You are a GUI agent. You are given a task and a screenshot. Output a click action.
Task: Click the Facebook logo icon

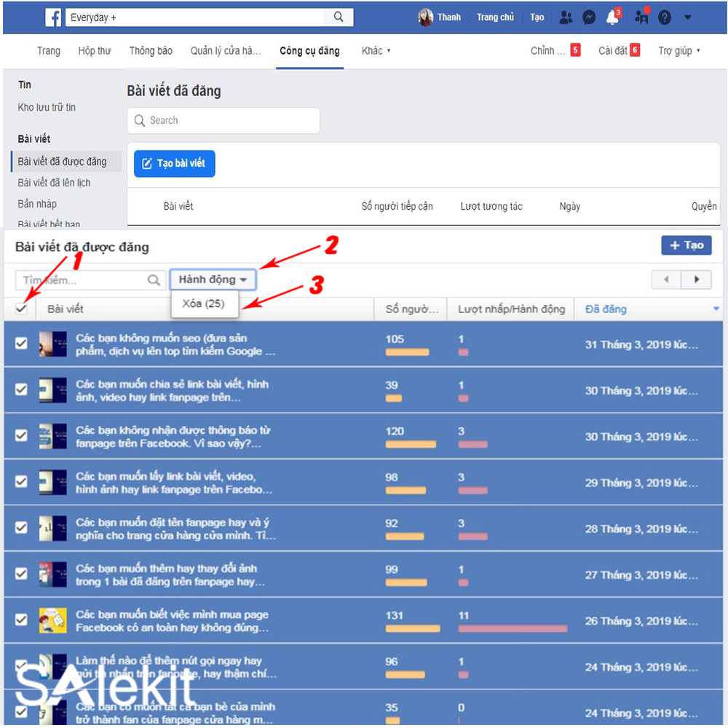53,16
